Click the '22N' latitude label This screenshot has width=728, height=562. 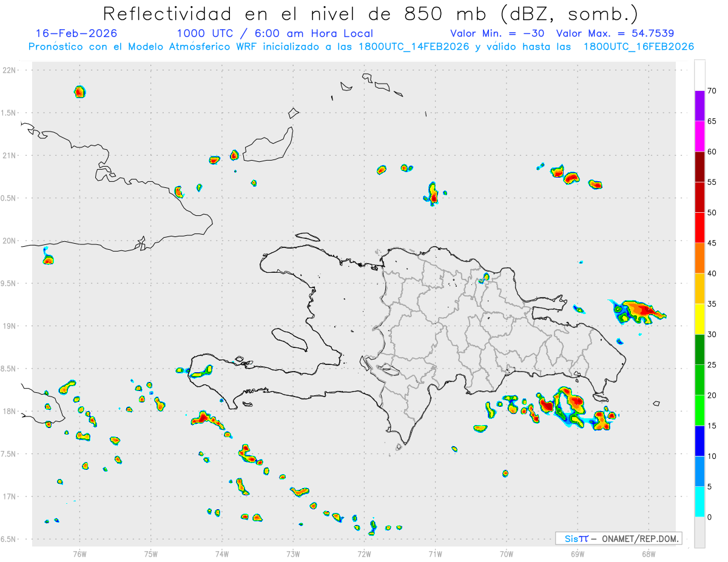(x=9, y=70)
